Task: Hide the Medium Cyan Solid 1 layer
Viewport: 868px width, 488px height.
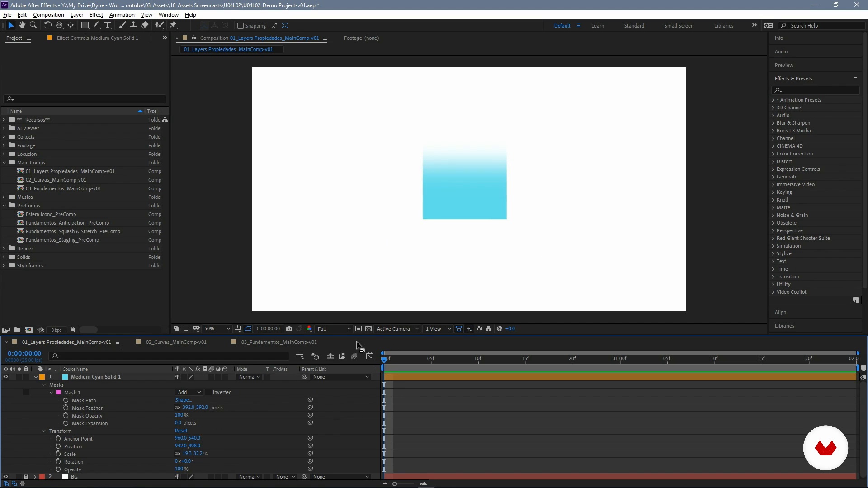Action: [6, 377]
